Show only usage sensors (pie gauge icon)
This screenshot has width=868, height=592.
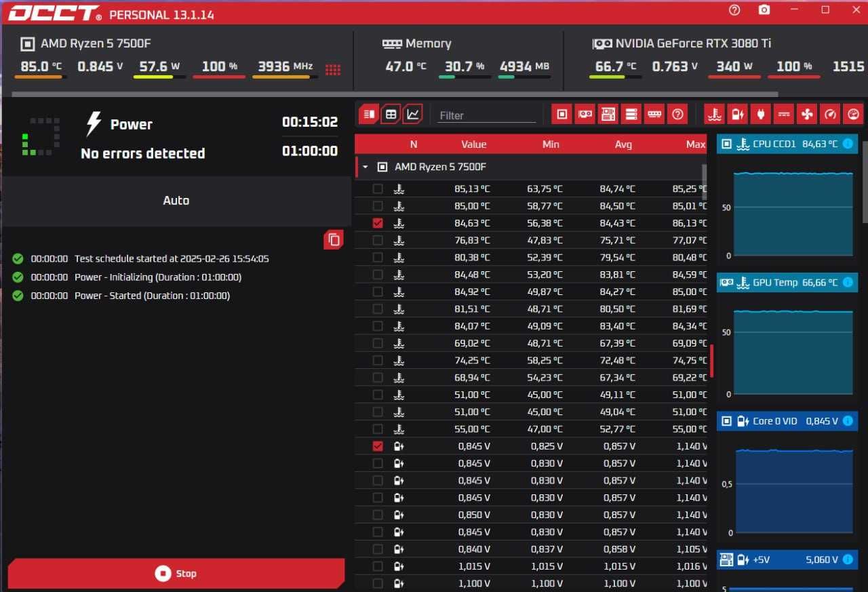(853, 114)
